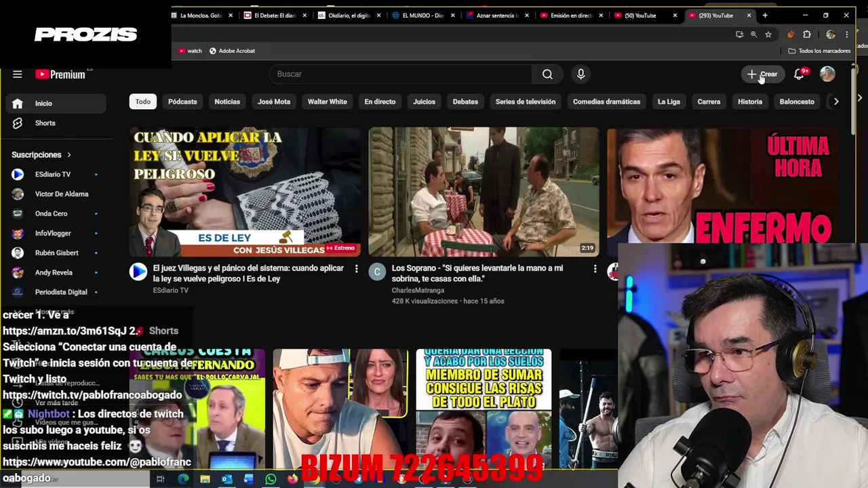This screenshot has width=868, height=488.
Task: Open the ESdiario TV channel avatar
Action: tap(138, 272)
